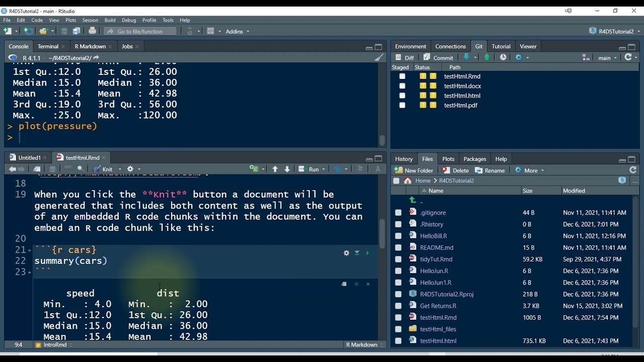This screenshot has height=362, width=644.
Task: Go to previous chunk up arrow
Action: point(275,169)
